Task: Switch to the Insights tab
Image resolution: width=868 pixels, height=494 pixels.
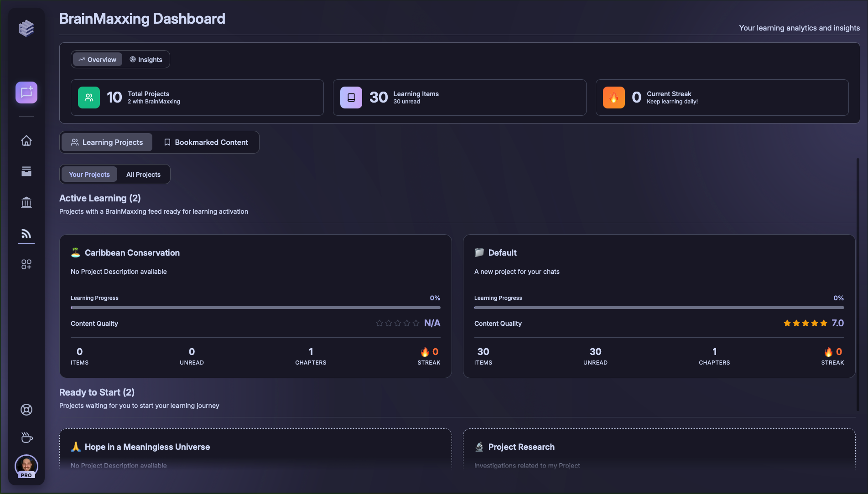Action: tap(146, 59)
